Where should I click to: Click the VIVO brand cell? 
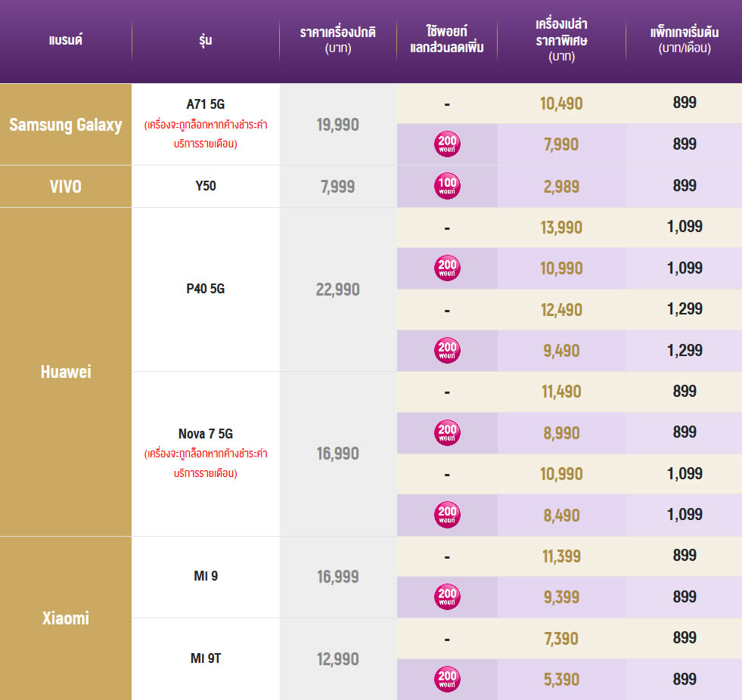coord(66,187)
